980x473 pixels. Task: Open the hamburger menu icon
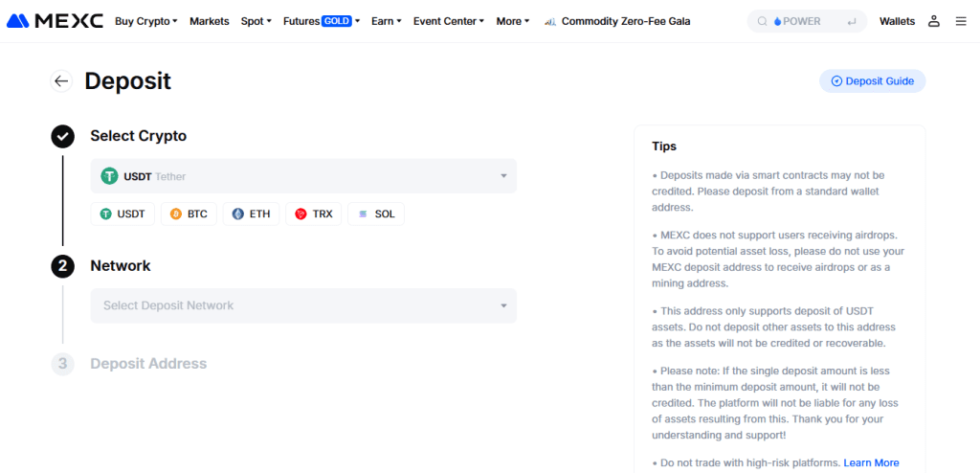click(961, 21)
